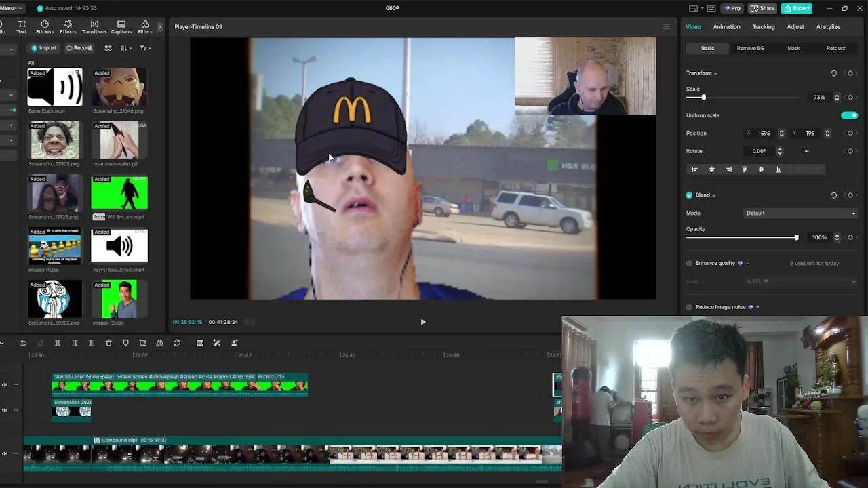The width and height of the screenshot is (868, 488).
Task: Click the Position Y value field
Action: [x=810, y=134]
